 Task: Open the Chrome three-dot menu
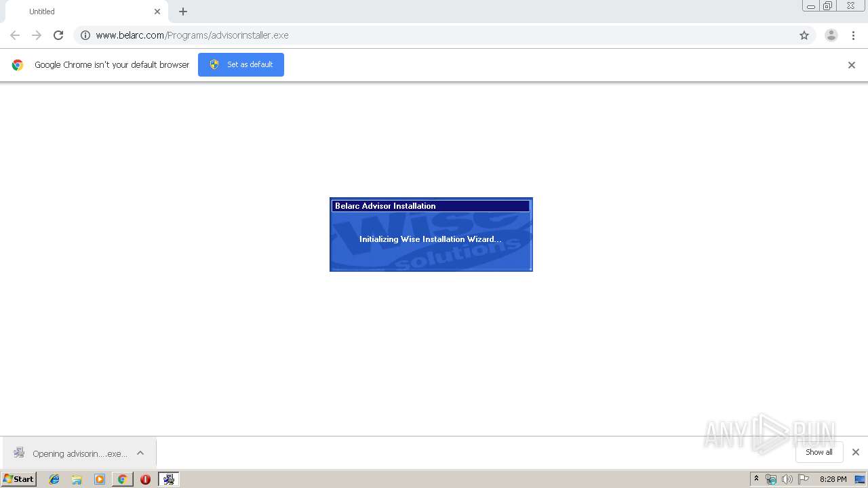853,35
